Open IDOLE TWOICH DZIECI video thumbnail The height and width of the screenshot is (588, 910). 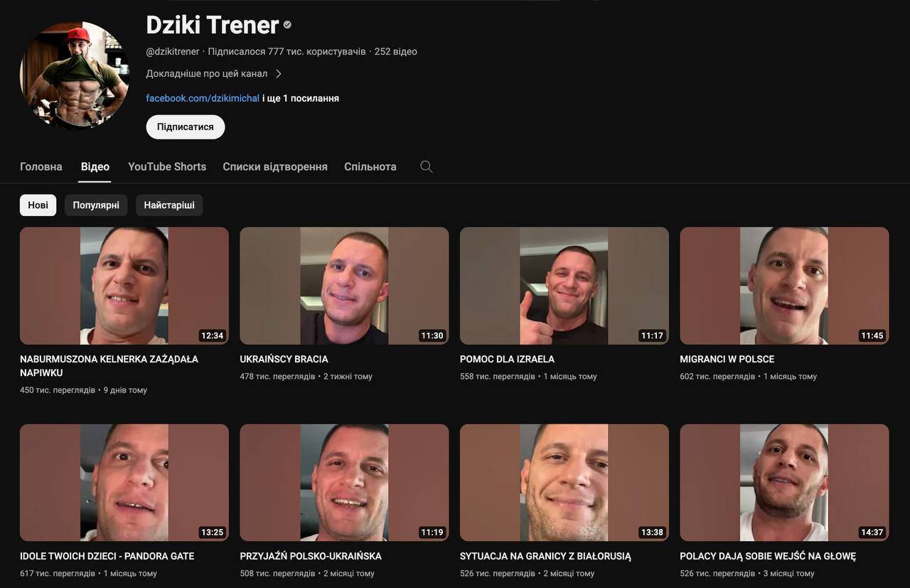(124, 483)
